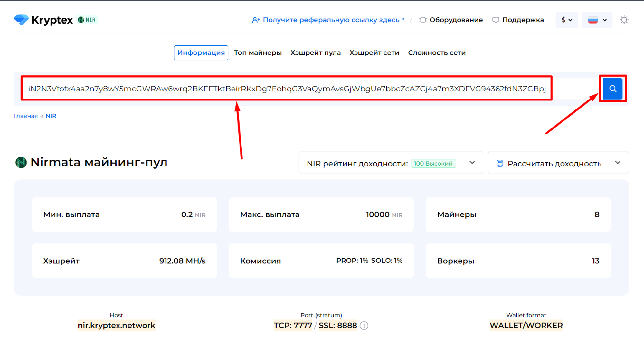Screen dimensions: 644x352
Task: Switch to the Хэшрейт сети tab
Action: pyautogui.click(x=374, y=53)
